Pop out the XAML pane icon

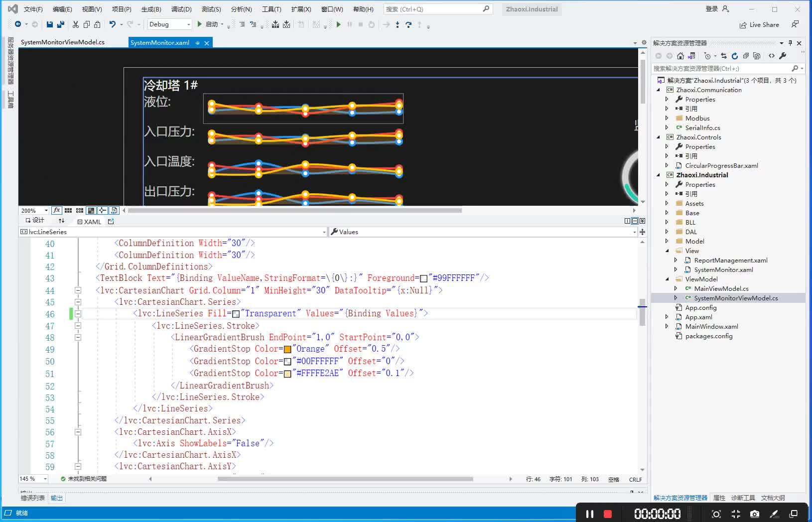111,221
